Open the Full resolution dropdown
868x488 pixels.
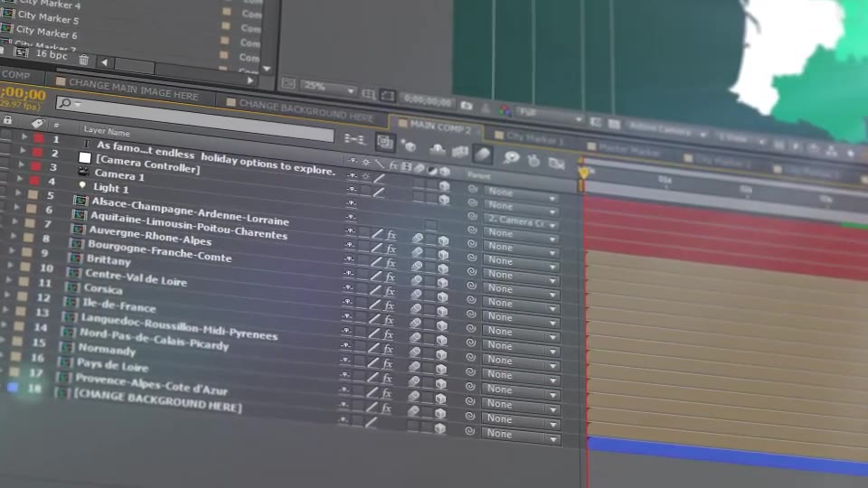[x=551, y=116]
